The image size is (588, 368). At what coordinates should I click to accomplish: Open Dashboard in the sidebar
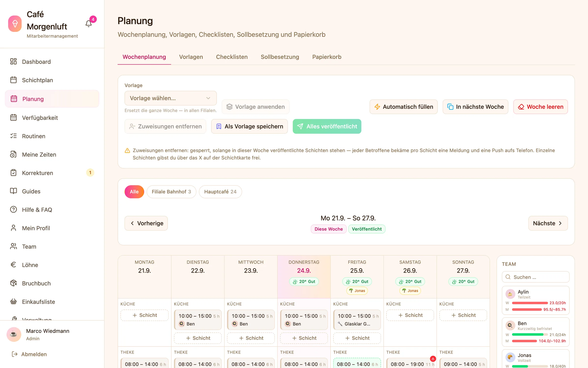(52, 62)
